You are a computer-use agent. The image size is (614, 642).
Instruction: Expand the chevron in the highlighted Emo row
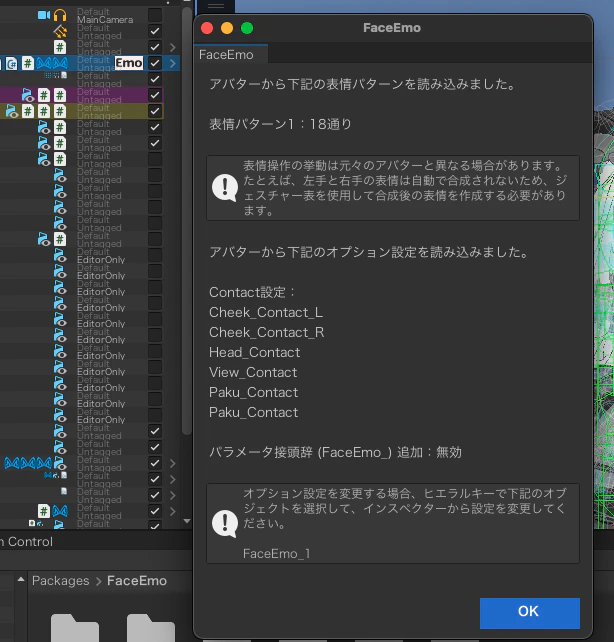coord(172,63)
